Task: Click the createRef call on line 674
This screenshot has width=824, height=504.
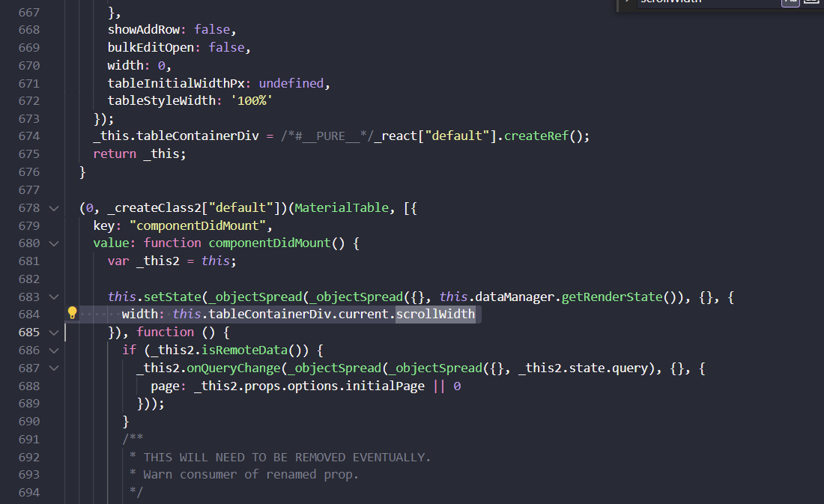Action: coord(533,136)
